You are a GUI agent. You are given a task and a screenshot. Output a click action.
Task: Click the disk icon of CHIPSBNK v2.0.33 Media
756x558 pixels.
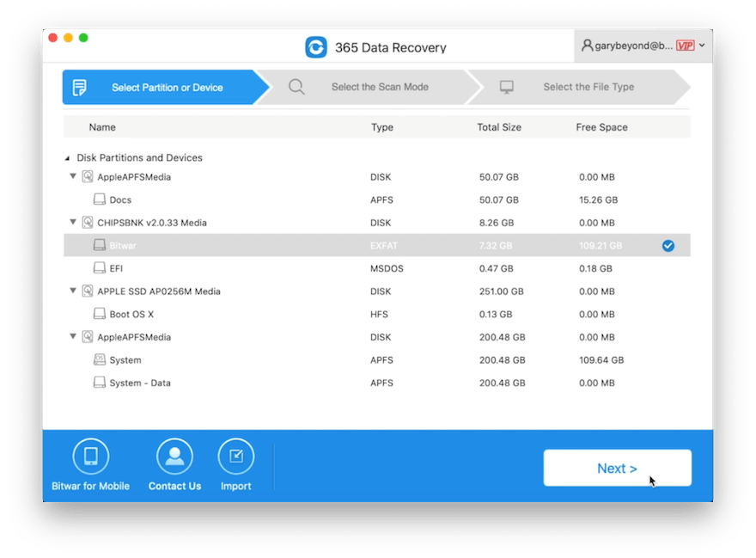pos(88,222)
